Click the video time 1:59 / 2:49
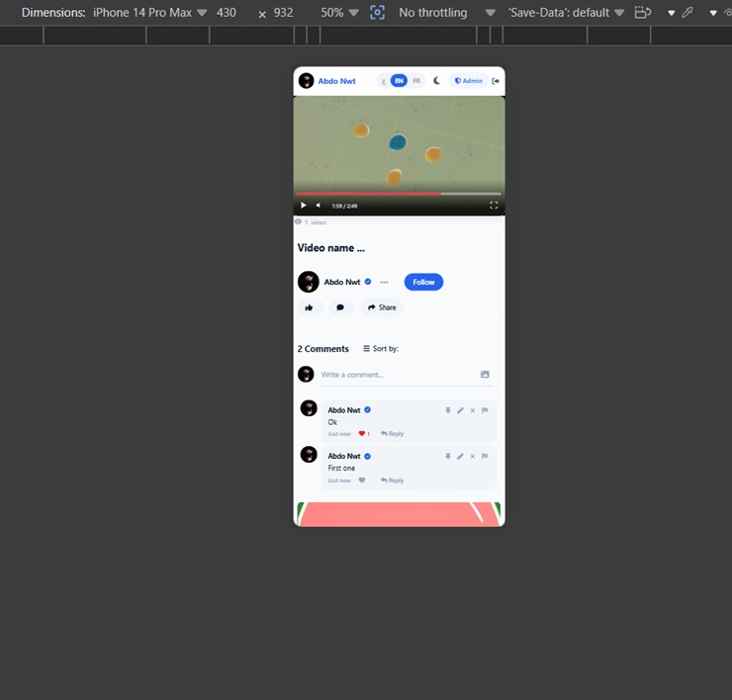The height and width of the screenshot is (700, 732). coord(344,206)
